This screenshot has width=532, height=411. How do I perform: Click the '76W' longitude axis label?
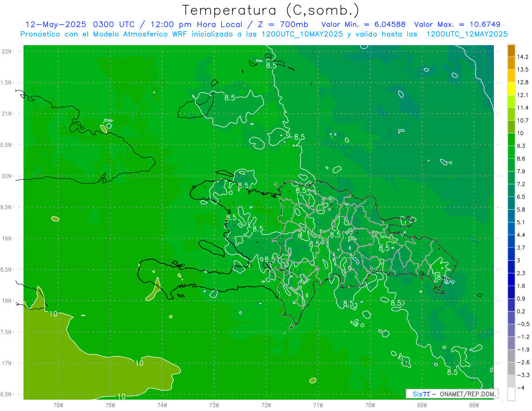click(58, 405)
